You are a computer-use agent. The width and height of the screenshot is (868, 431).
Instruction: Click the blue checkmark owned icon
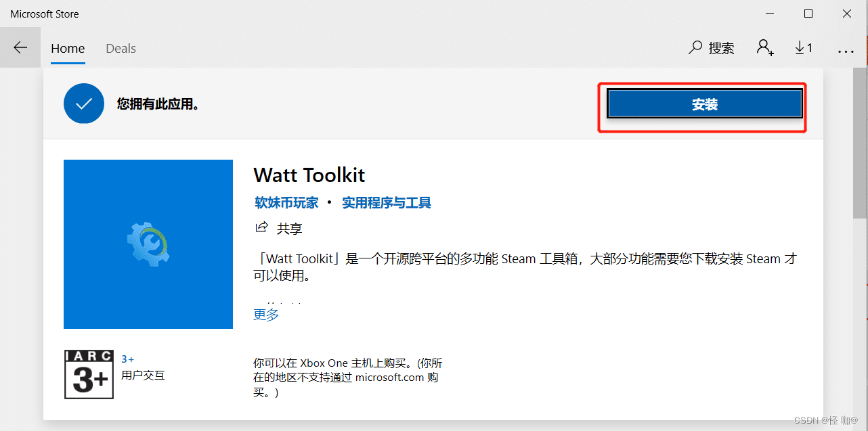[x=84, y=104]
